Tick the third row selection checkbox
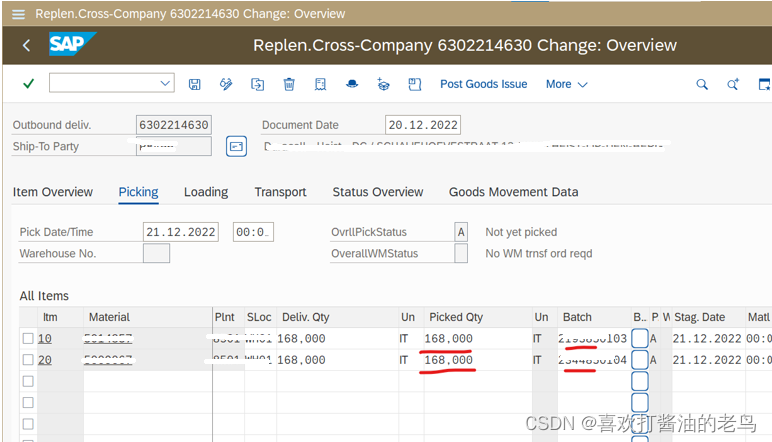This screenshot has height=442, width=772. click(x=28, y=381)
